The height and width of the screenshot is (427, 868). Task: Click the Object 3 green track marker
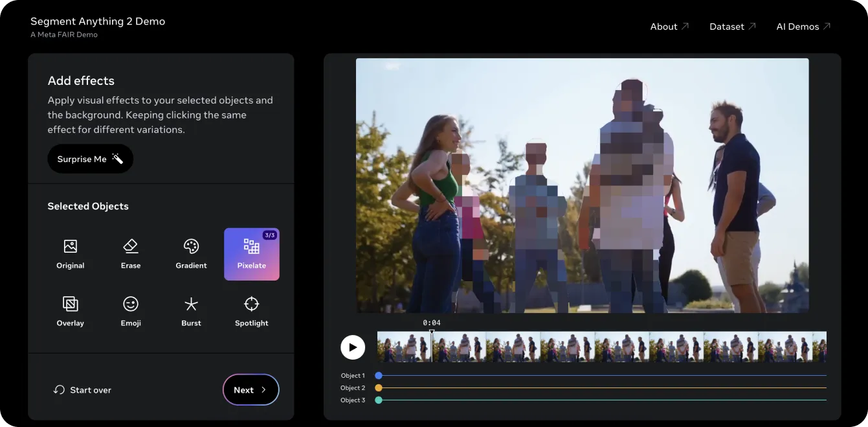379,400
